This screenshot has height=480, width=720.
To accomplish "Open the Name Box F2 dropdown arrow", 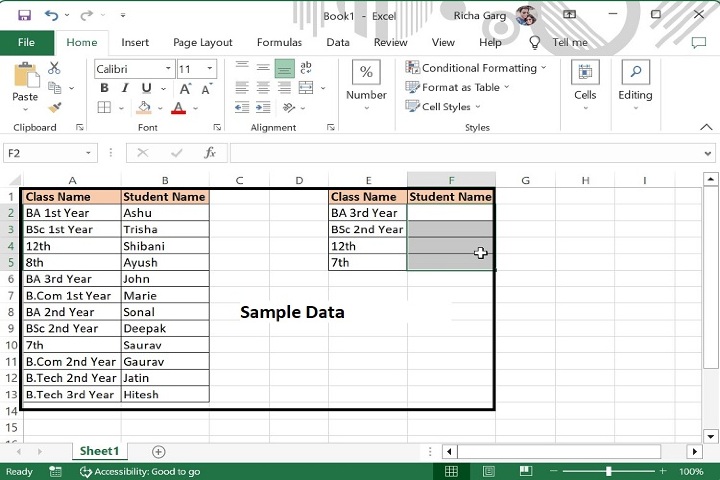I will [88, 153].
